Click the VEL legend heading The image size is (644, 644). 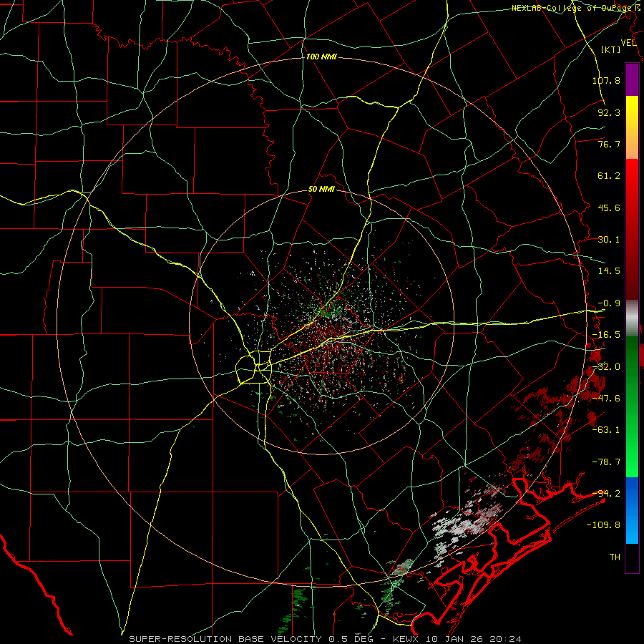point(628,43)
